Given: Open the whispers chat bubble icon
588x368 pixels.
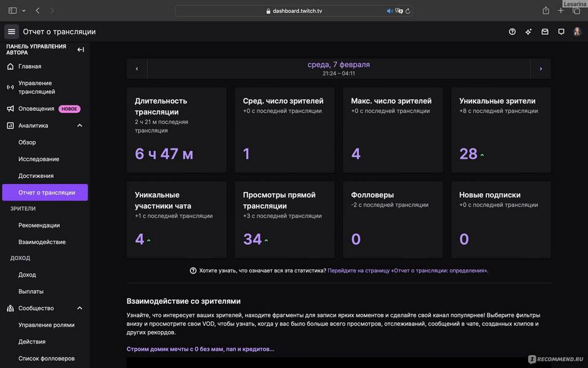Looking at the screenshot, I should tap(561, 32).
